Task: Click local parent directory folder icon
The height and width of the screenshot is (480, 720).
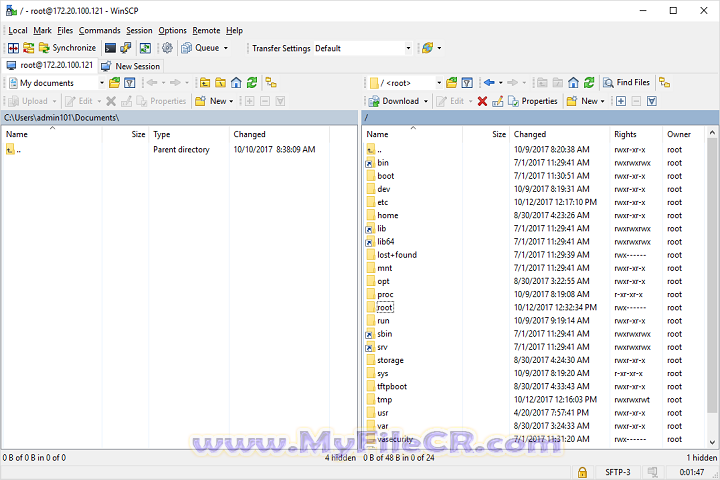Action: click(x=205, y=83)
